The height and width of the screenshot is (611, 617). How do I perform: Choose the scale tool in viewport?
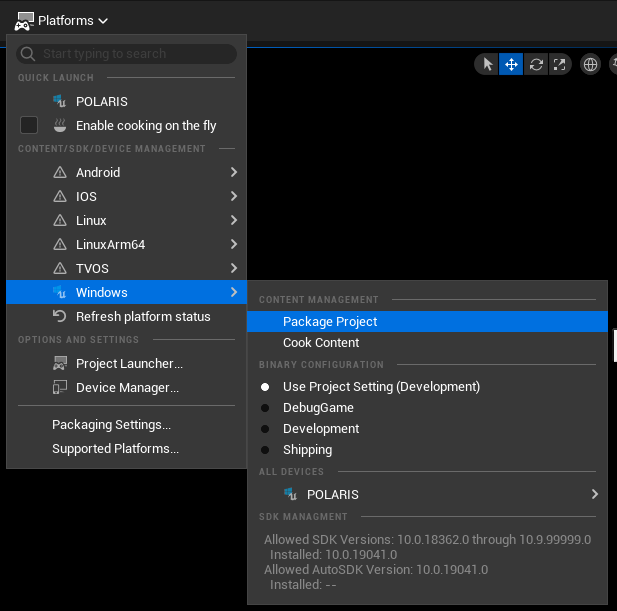point(560,64)
